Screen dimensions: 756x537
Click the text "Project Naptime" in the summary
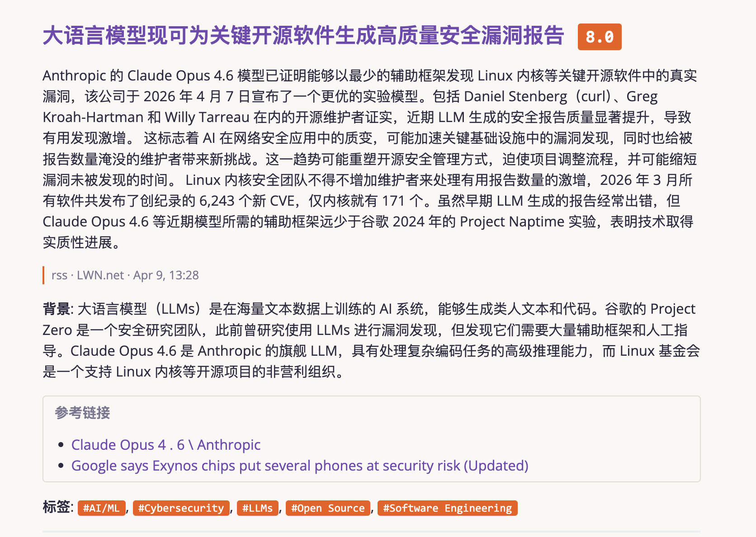point(512,221)
